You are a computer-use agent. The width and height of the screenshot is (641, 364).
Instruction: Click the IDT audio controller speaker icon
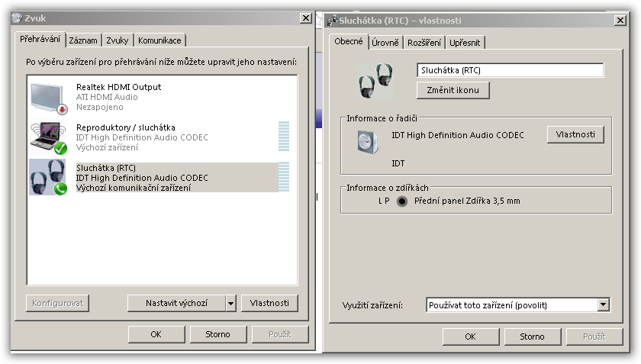coord(369,141)
